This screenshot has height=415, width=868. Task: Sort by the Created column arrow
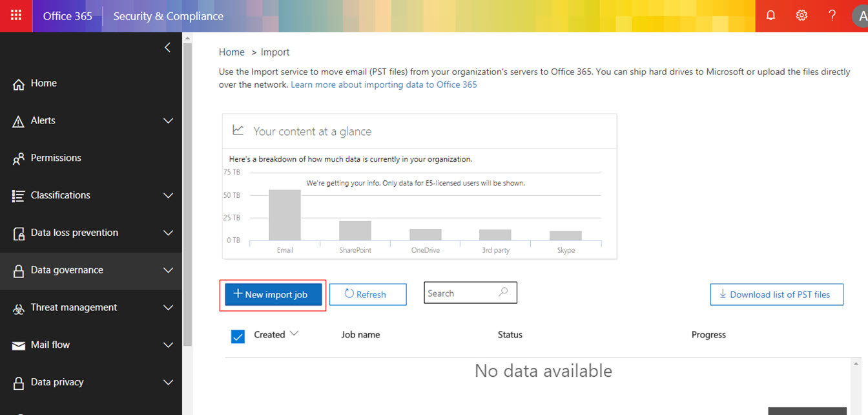pos(294,334)
